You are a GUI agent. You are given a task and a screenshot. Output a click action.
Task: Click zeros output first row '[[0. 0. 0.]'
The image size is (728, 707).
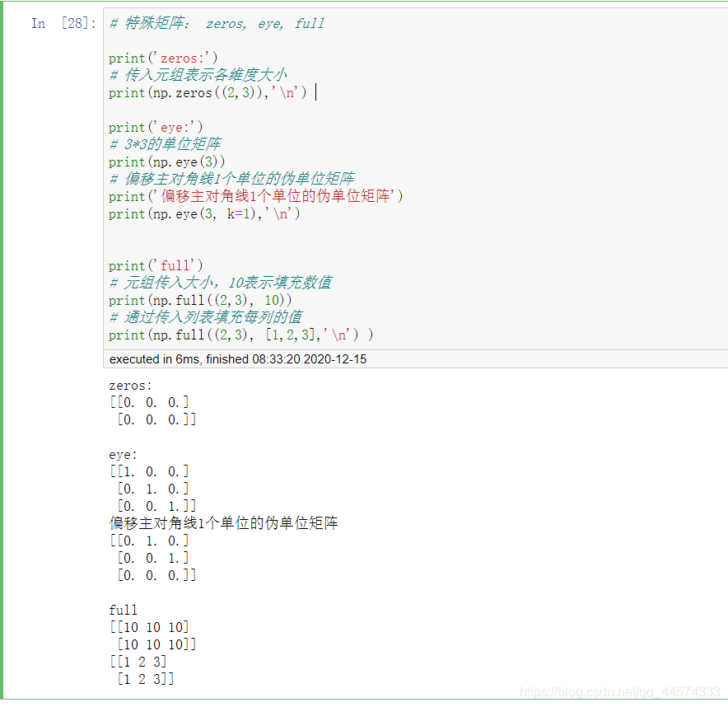tap(150, 402)
